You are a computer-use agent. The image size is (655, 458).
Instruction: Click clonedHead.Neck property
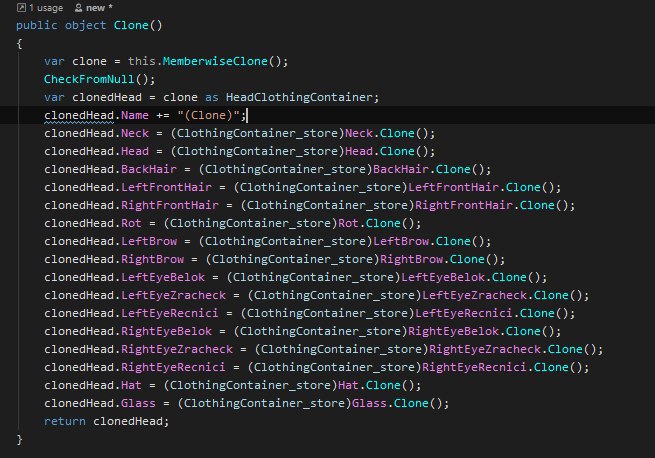135,133
